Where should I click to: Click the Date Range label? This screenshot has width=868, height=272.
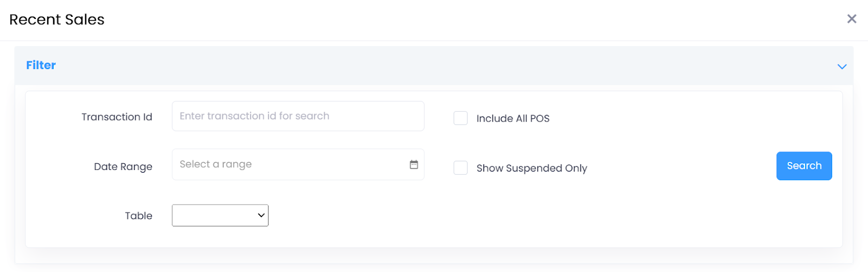123,167
